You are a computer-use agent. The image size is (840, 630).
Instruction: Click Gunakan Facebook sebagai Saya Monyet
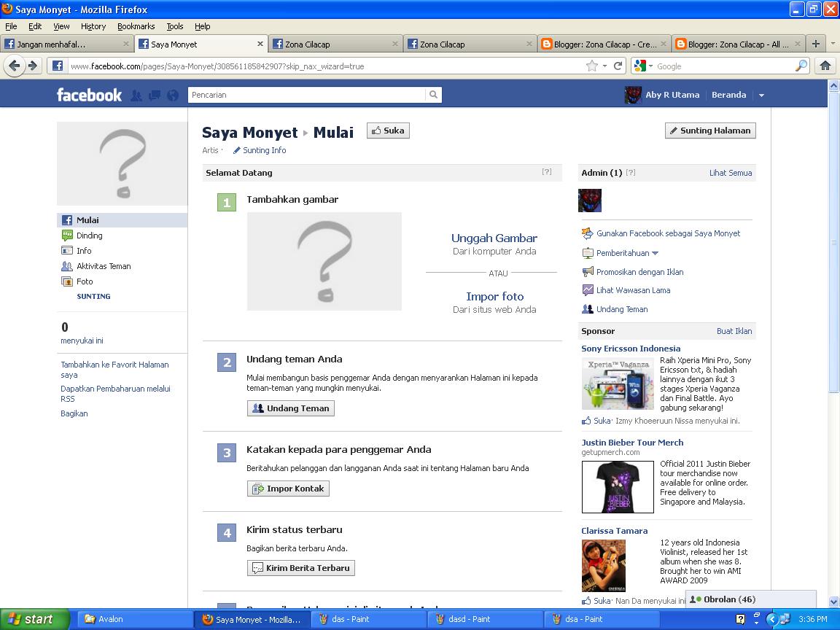click(x=668, y=233)
